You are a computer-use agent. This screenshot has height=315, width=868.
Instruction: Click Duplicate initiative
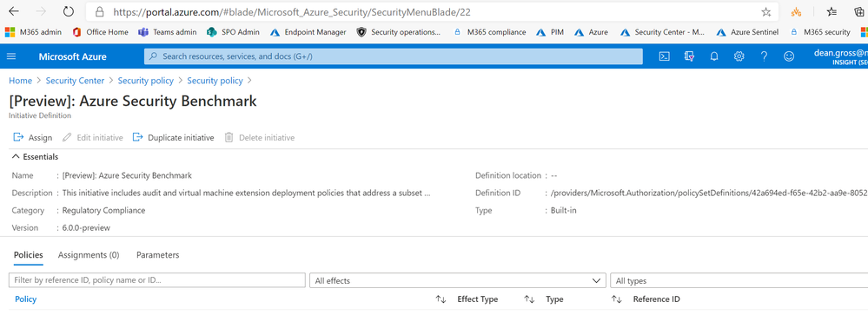coord(173,138)
